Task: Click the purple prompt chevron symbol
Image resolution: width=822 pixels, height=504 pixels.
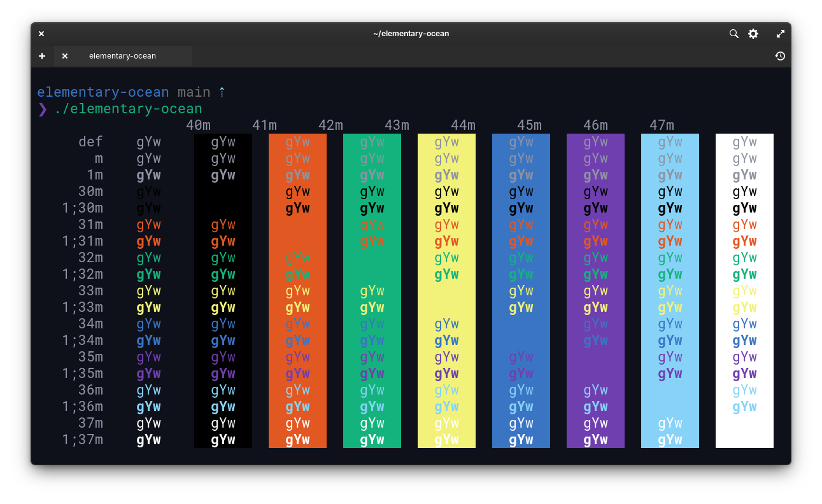Action: (43, 109)
